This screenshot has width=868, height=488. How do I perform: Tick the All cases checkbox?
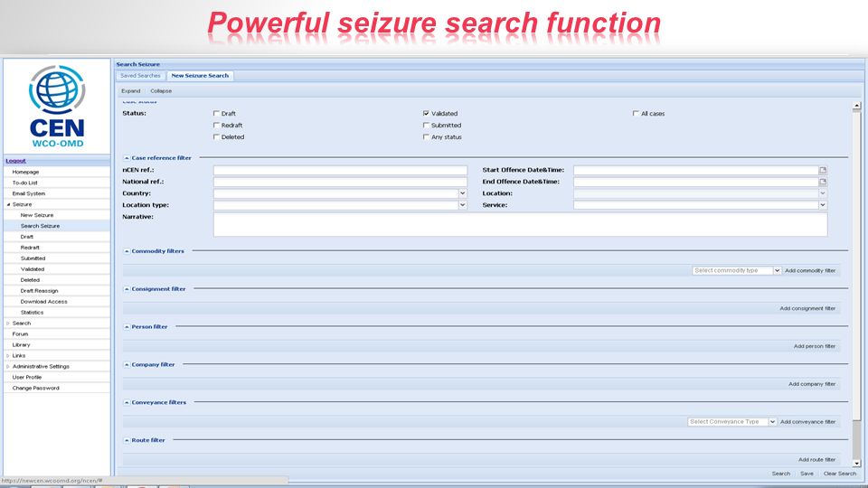point(636,113)
